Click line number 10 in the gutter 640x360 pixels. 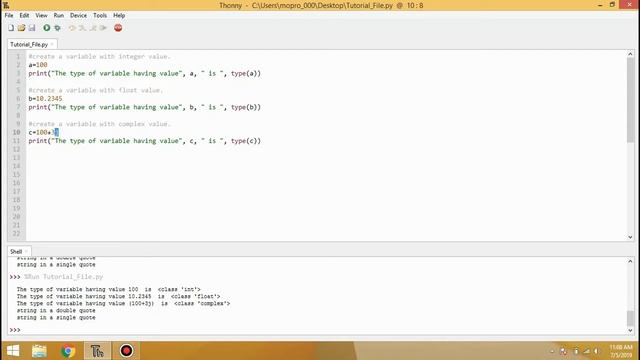[x=16, y=132]
